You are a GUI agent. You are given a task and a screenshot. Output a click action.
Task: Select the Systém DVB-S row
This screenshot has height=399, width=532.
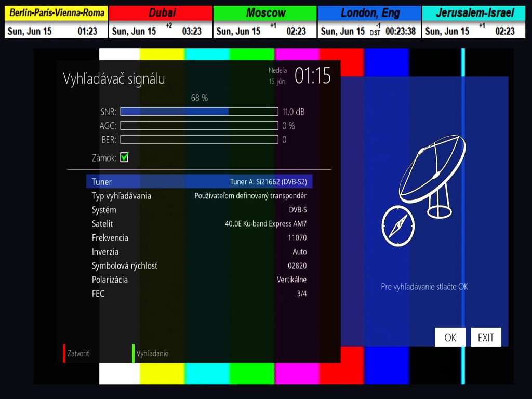(199, 210)
